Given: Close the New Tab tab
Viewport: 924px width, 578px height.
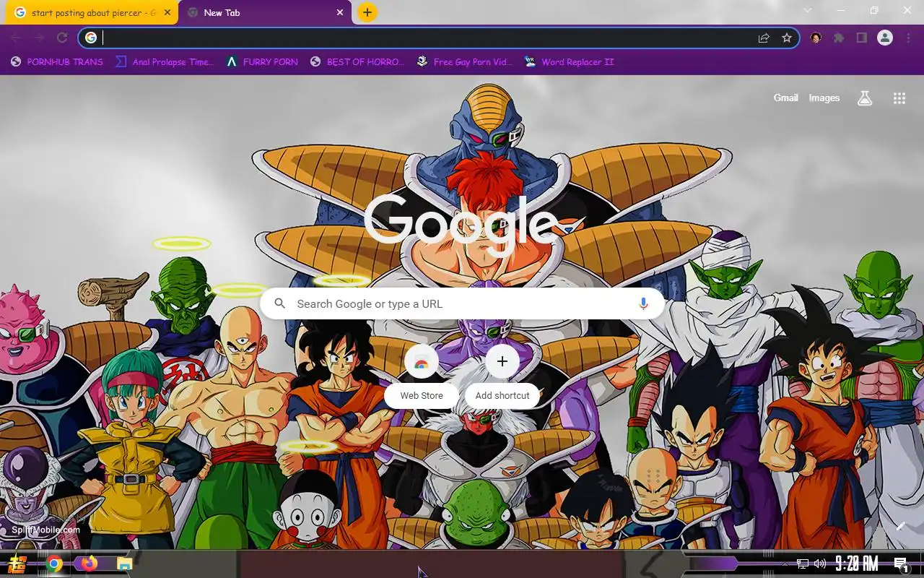Looking at the screenshot, I should pyautogui.click(x=341, y=12).
